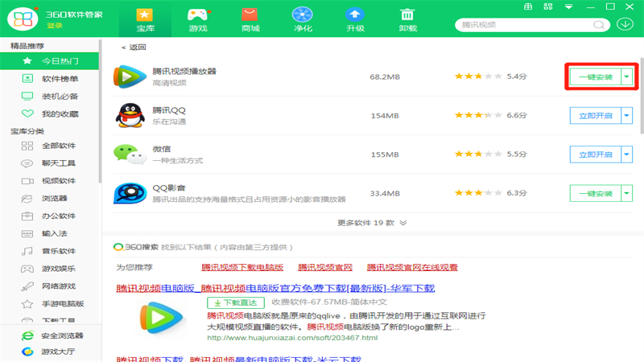This screenshot has width=644, height=362.
Task: Open the 商城 tab
Action: (250, 19)
